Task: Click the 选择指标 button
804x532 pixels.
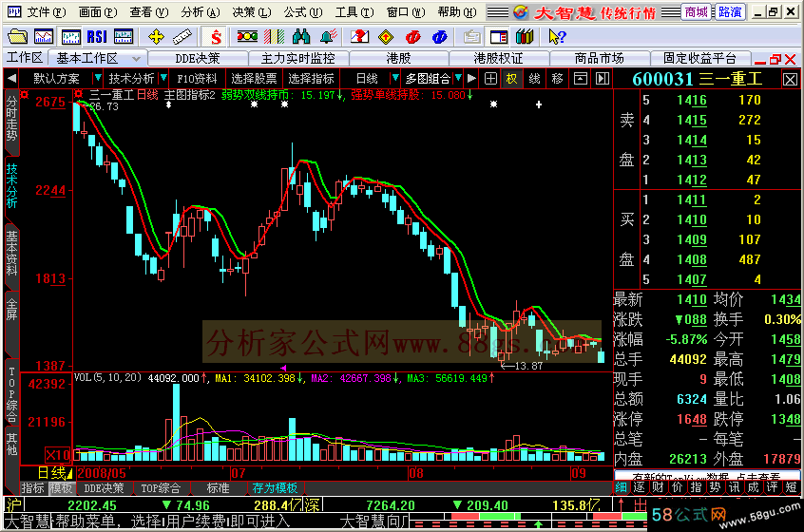Action: point(311,79)
